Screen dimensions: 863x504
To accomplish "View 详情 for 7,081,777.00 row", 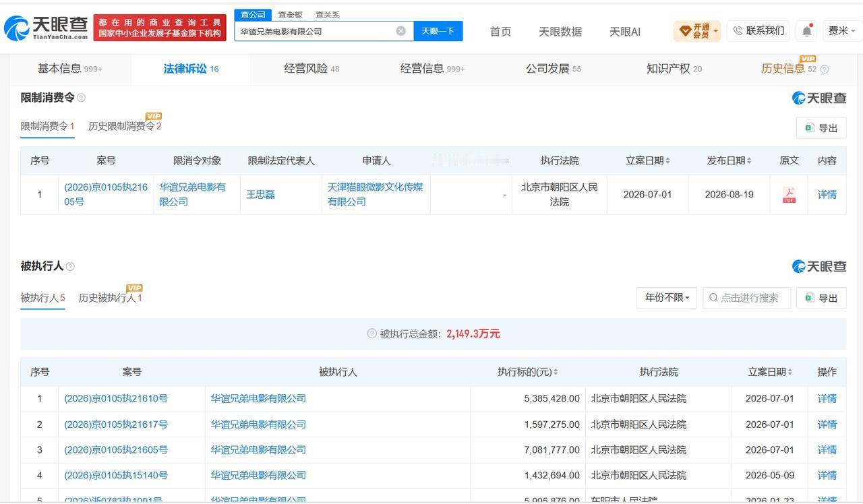I will click(x=827, y=450).
